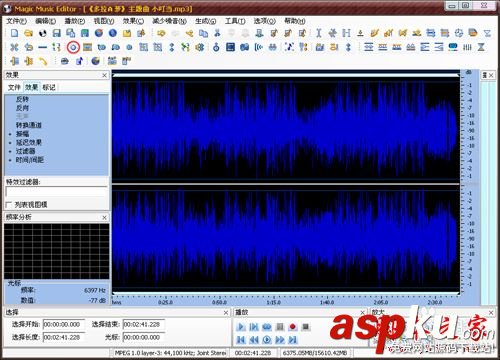Select the 反转 effect in the list

(22, 99)
